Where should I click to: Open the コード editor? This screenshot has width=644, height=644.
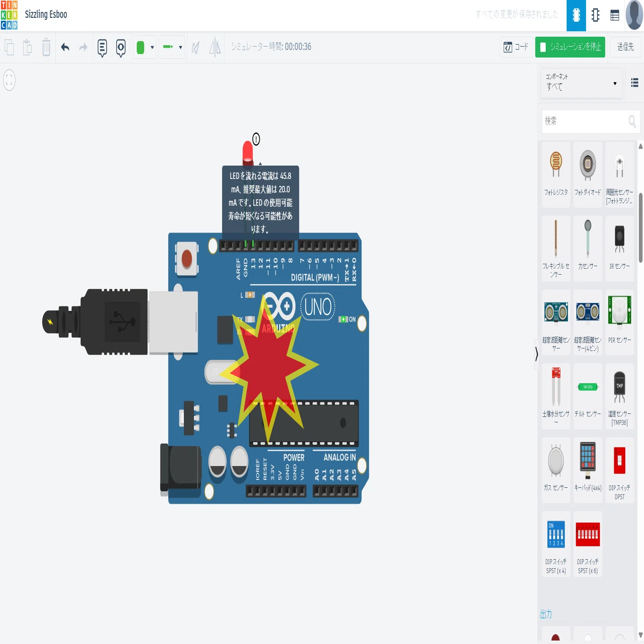click(516, 47)
